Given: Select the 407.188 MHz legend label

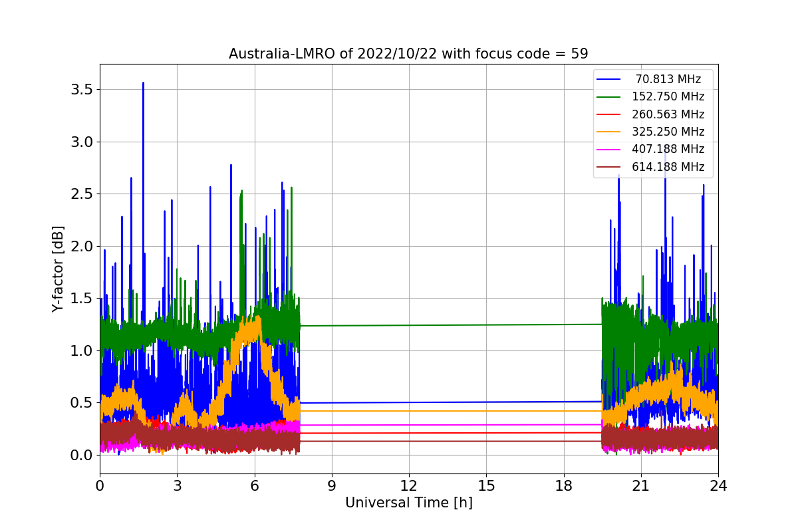Looking at the screenshot, I should 668,149.
